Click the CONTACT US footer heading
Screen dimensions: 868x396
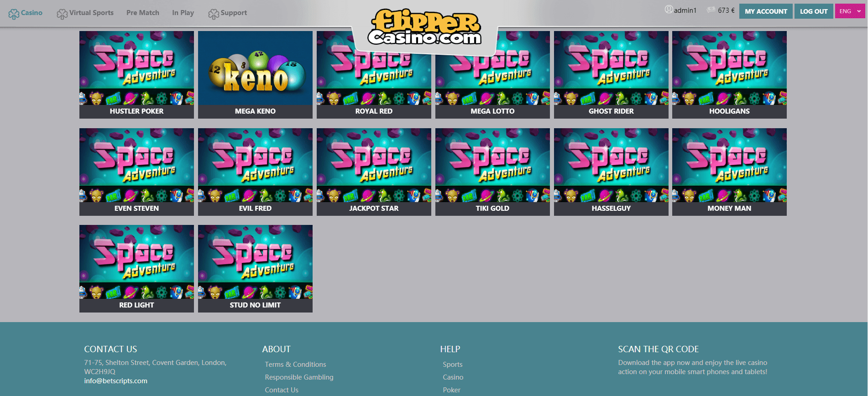pyautogui.click(x=110, y=349)
